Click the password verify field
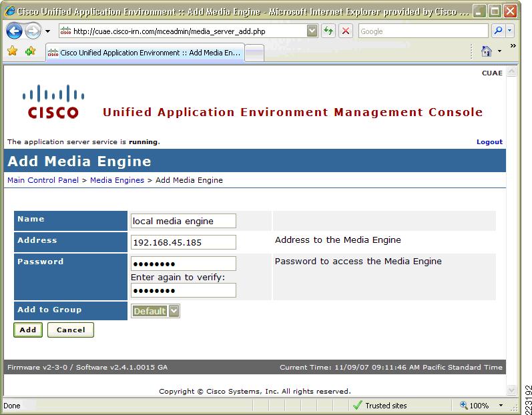This screenshot has width=532, height=415. (184, 291)
